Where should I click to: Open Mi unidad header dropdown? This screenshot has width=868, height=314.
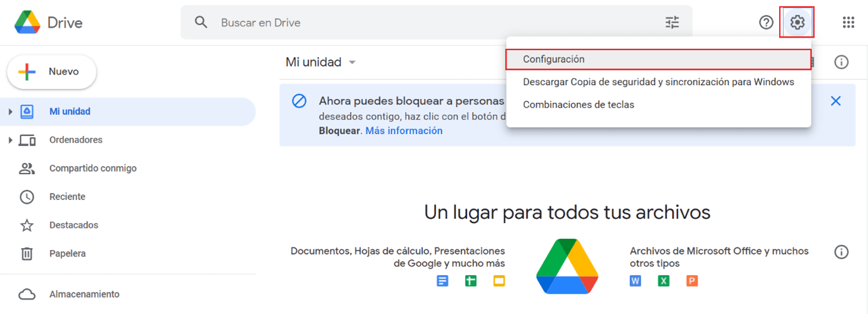pyautogui.click(x=321, y=62)
